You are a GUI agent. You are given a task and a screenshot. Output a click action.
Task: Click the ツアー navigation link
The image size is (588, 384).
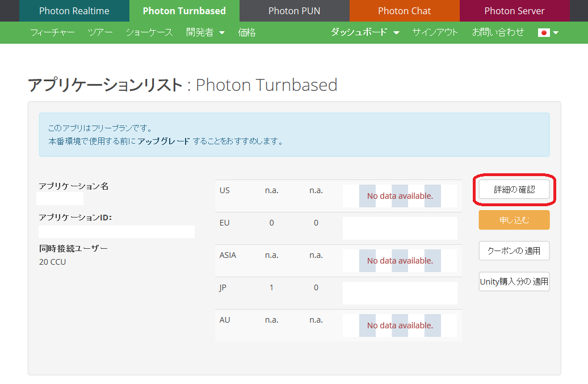point(100,32)
